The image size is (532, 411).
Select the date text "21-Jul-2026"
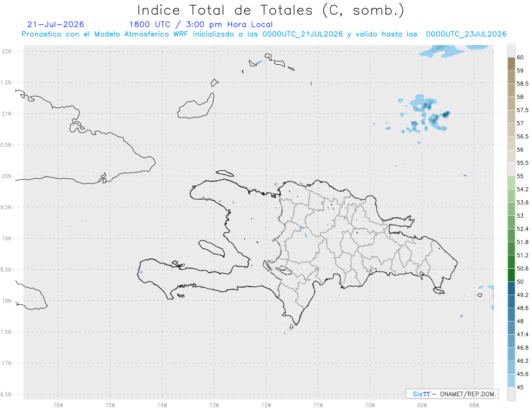point(55,24)
